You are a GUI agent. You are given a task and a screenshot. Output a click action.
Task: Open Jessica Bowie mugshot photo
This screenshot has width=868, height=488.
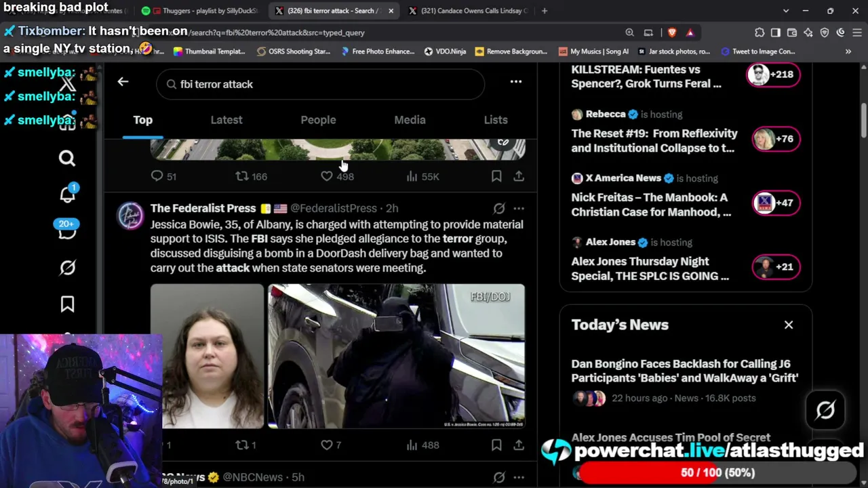pyautogui.click(x=207, y=357)
